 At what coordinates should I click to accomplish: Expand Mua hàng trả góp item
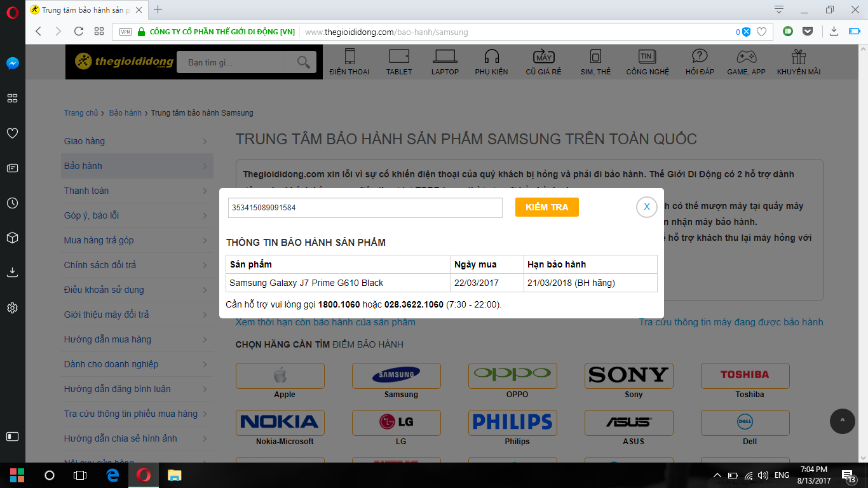(x=137, y=240)
